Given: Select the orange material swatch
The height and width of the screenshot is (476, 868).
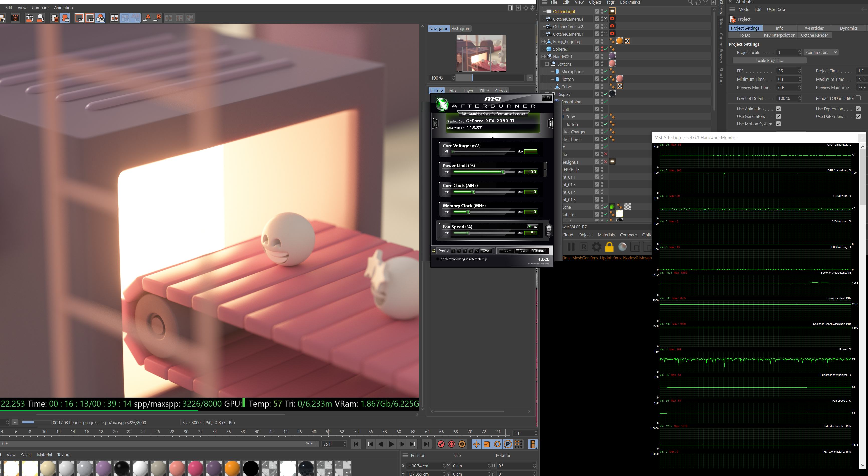Looking at the screenshot, I should tap(232, 468).
